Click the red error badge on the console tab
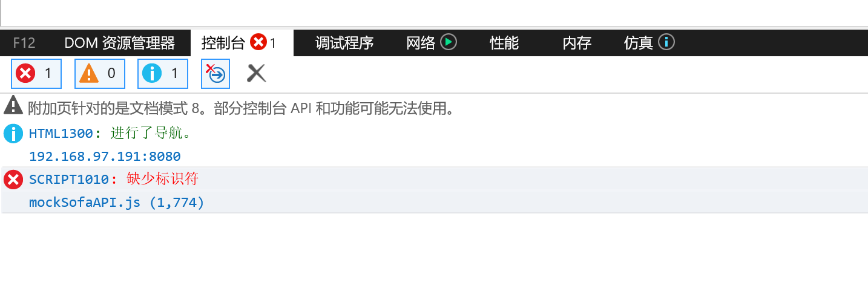This screenshot has width=868, height=283. point(258,42)
